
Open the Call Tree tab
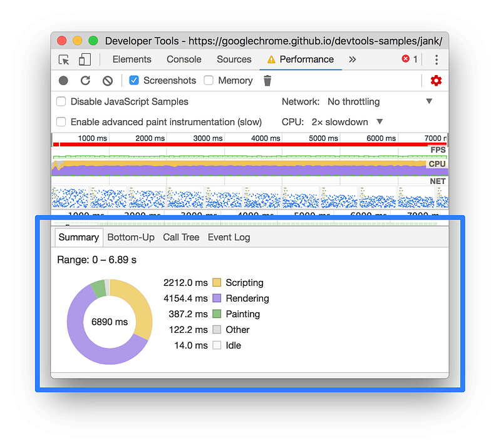click(x=181, y=237)
